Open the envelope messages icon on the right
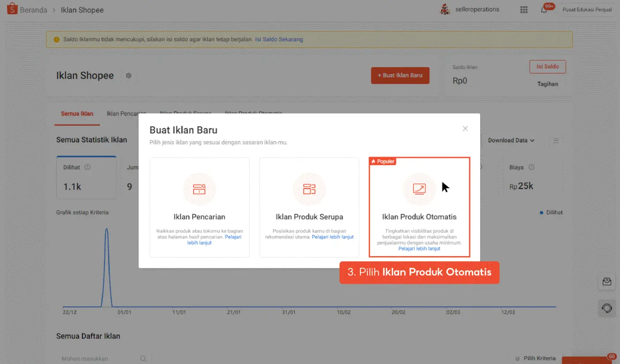 (607, 281)
